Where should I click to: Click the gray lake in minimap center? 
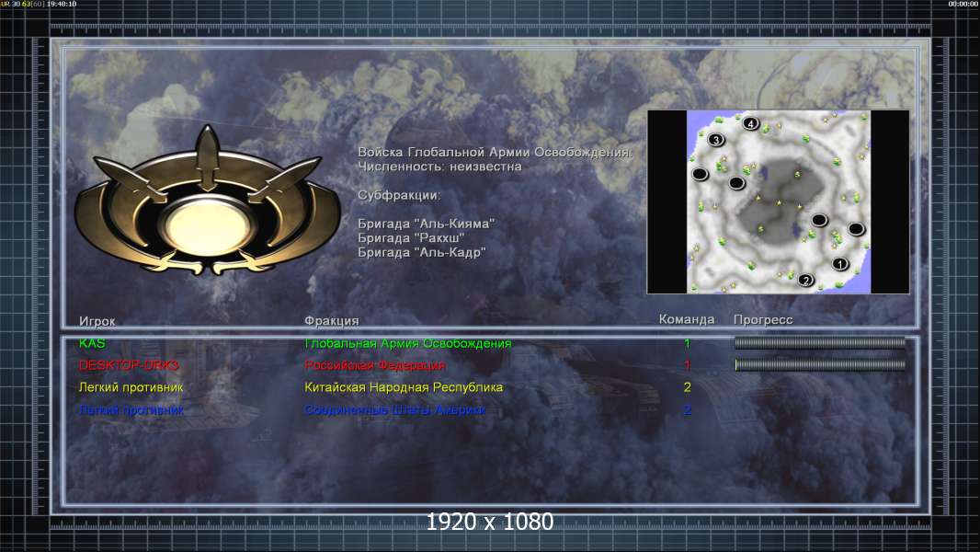[780, 200]
